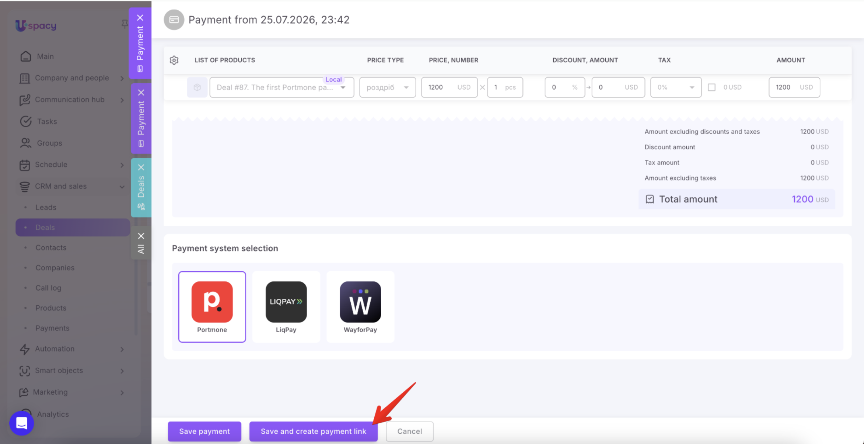Toggle the tax included checkbox
This screenshot has width=868, height=444.
pyautogui.click(x=712, y=87)
